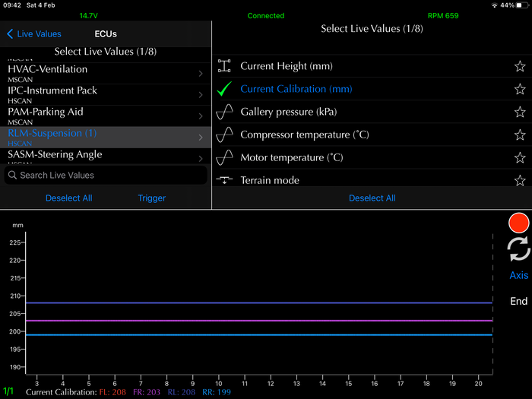Tap the search magnifier icon
Image resolution: width=532 pixels, height=399 pixels.
click(12, 175)
